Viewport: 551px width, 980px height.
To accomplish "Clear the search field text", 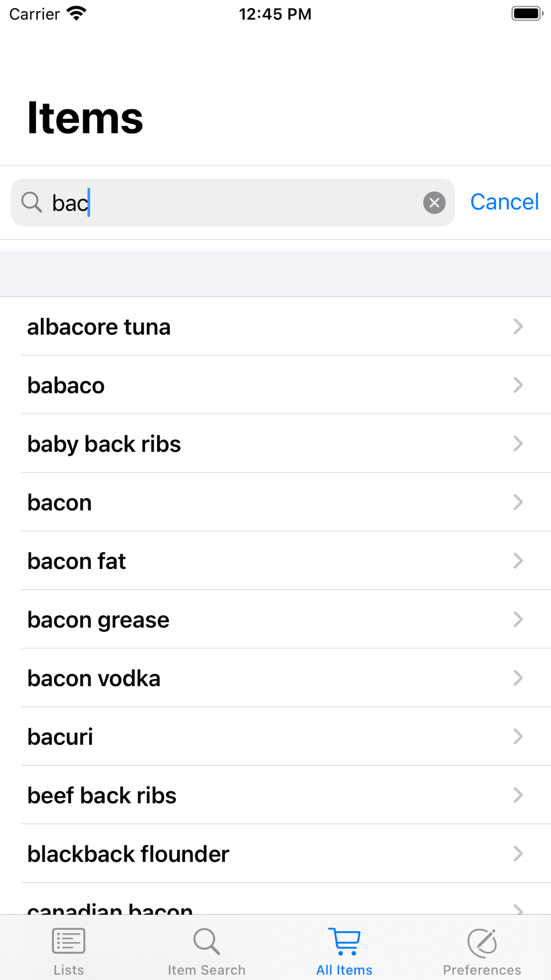I will [434, 203].
